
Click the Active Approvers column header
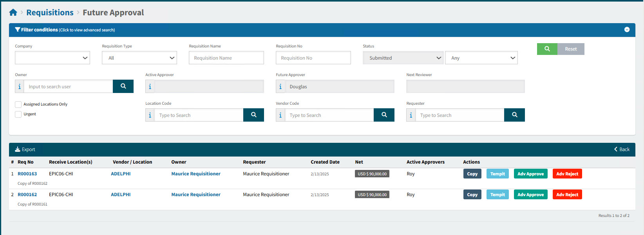click(x=425, y=162)
